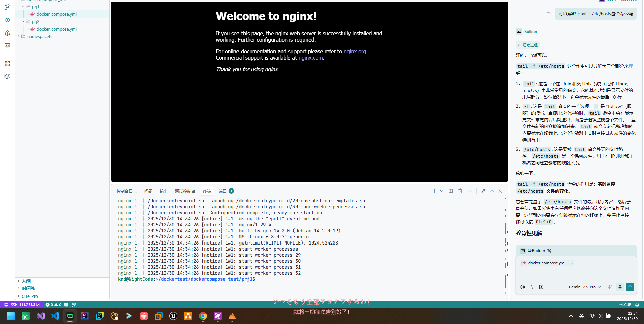The height and width of the screenshot is (324, 644).
Task: Open notifications bell in the status bar
Action: [637, 305]
